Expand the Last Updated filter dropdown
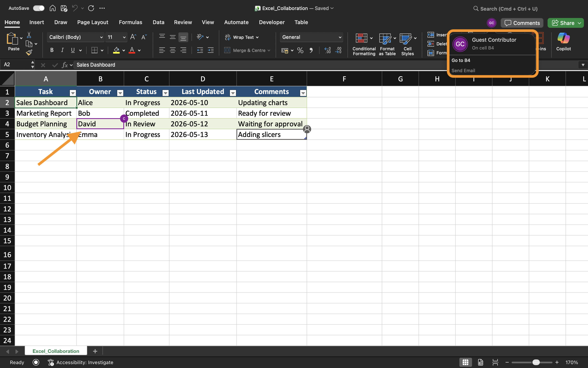The image size is (588, 368). 233,93
